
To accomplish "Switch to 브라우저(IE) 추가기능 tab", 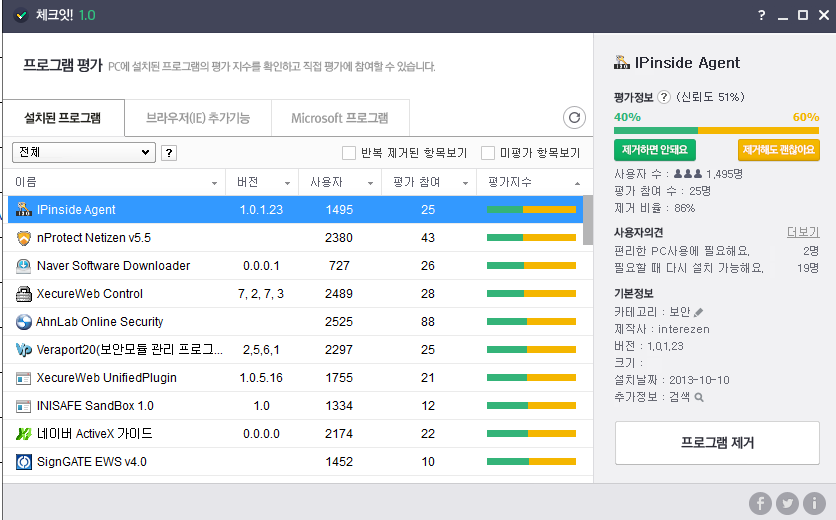I will [x=198, y=118].
